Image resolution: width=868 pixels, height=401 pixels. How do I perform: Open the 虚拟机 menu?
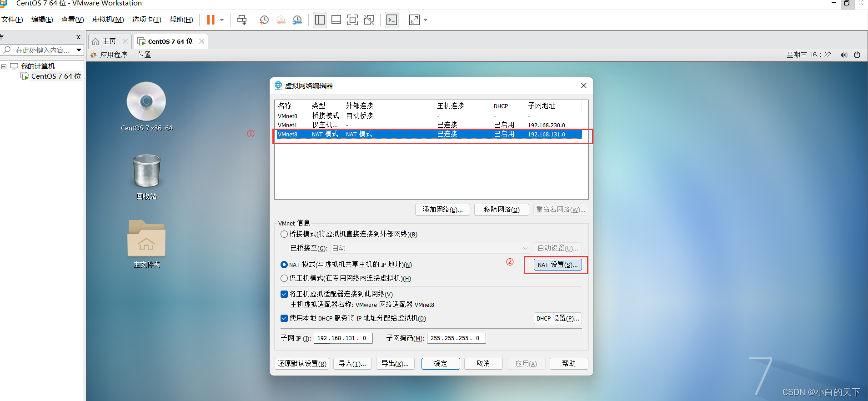click(108, 20)
